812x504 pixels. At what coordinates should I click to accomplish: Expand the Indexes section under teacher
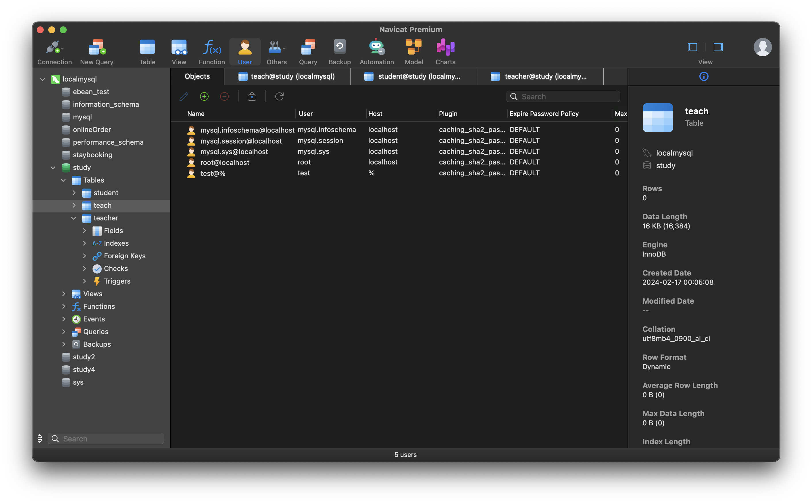84,243
